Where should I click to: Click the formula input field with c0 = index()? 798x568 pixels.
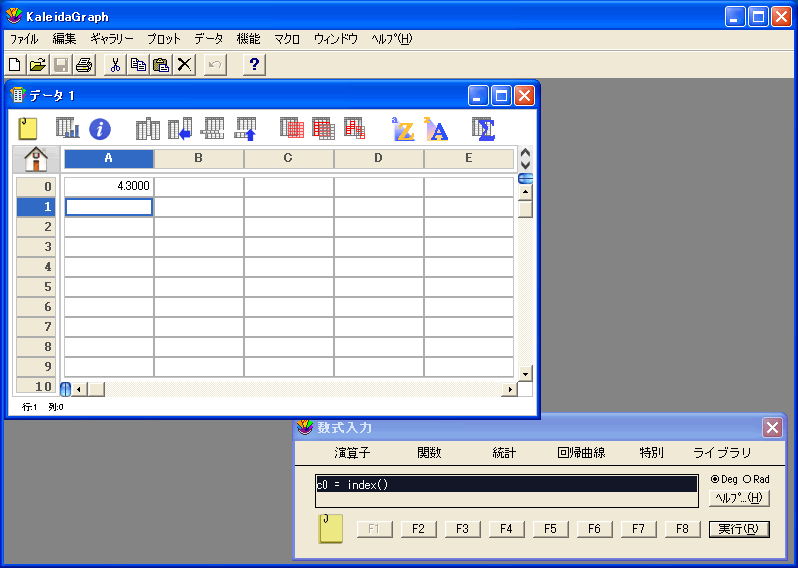506,491
